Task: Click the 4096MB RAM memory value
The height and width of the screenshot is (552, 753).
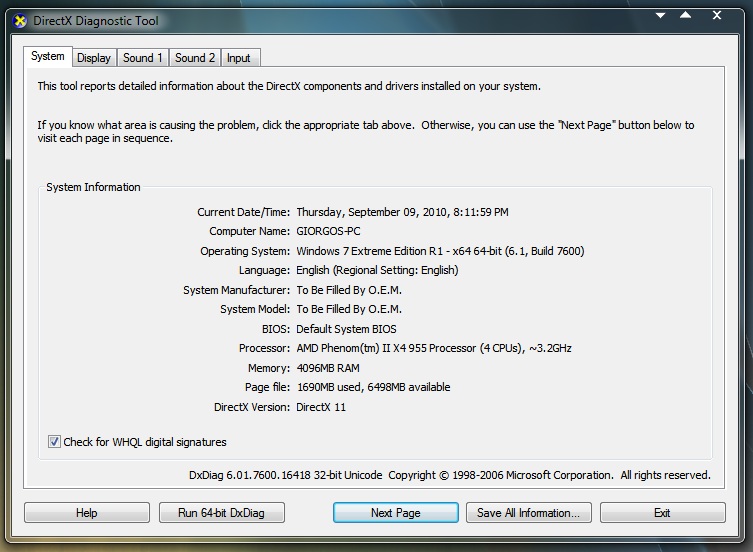Action: pos(328,368)
